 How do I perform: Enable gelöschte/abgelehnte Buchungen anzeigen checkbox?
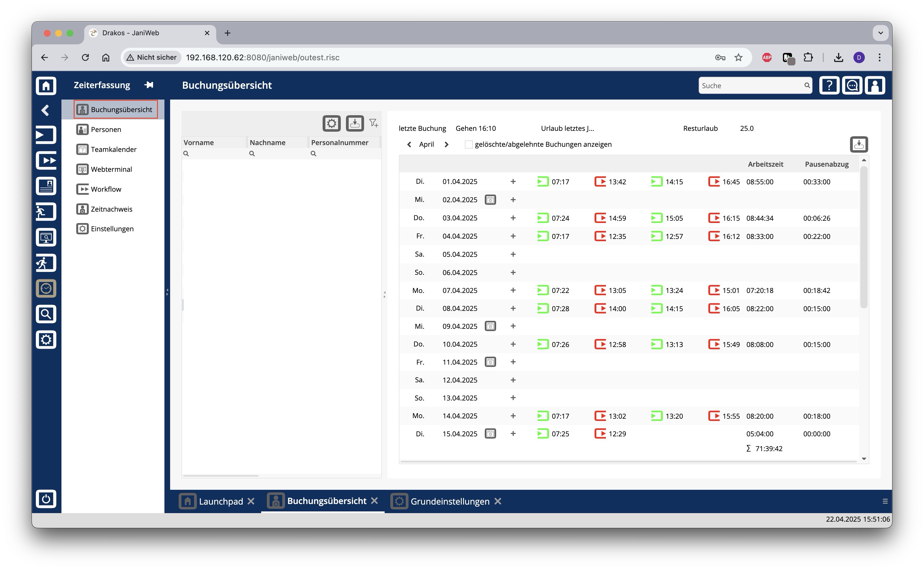(x=468, y=144)
